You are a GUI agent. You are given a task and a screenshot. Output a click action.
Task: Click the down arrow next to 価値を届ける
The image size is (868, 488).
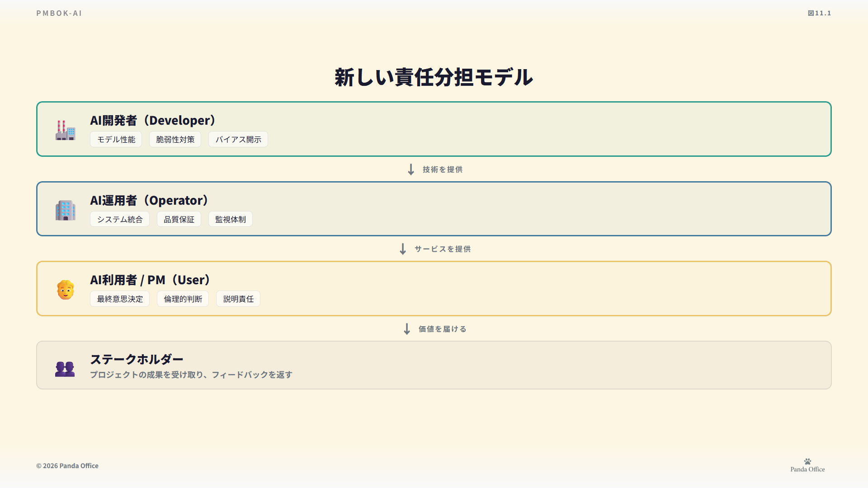tap(407, 329)
